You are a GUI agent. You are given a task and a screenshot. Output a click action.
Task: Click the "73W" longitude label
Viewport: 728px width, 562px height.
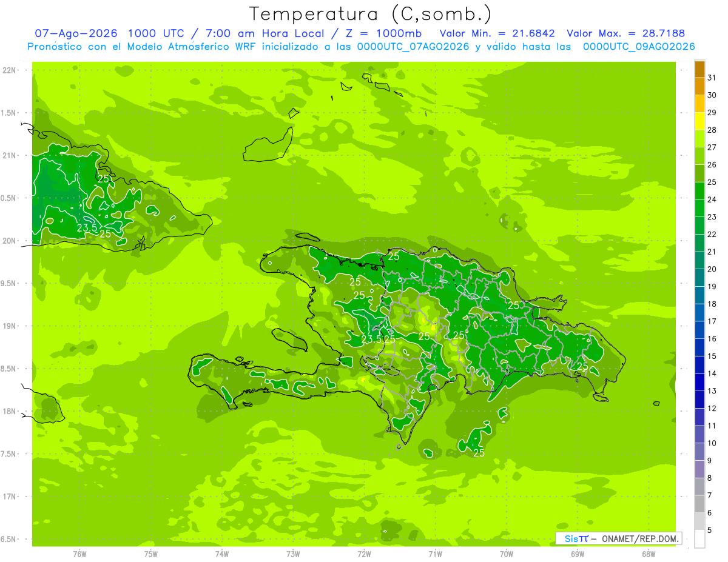click(293, 554)
